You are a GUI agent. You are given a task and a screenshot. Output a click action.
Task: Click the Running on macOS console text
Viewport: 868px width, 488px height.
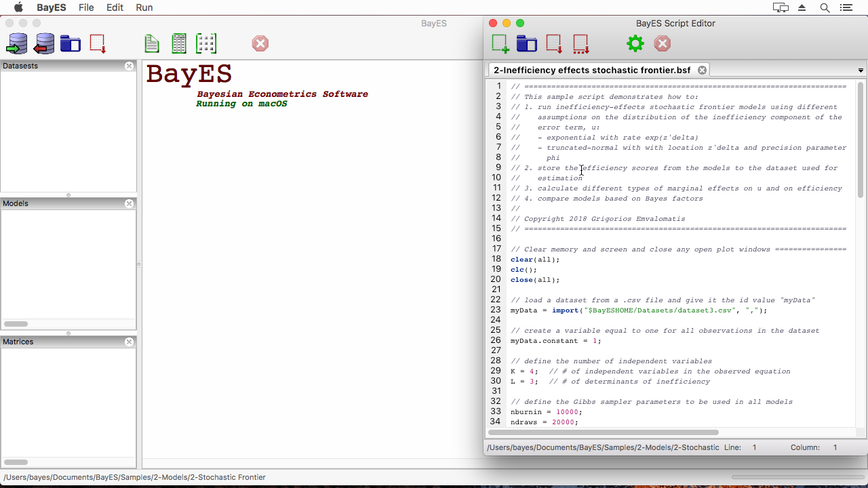pos(241,104)
